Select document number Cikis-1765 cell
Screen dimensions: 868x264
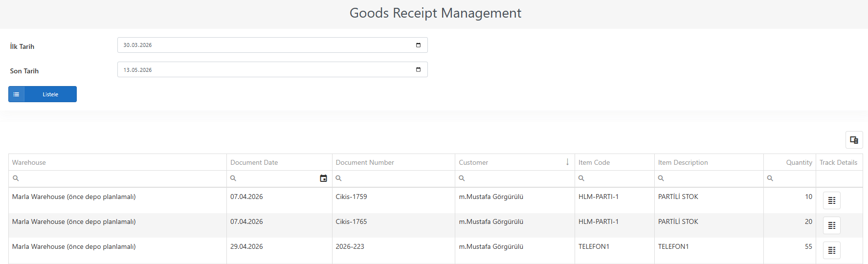[x=394, y=225]
